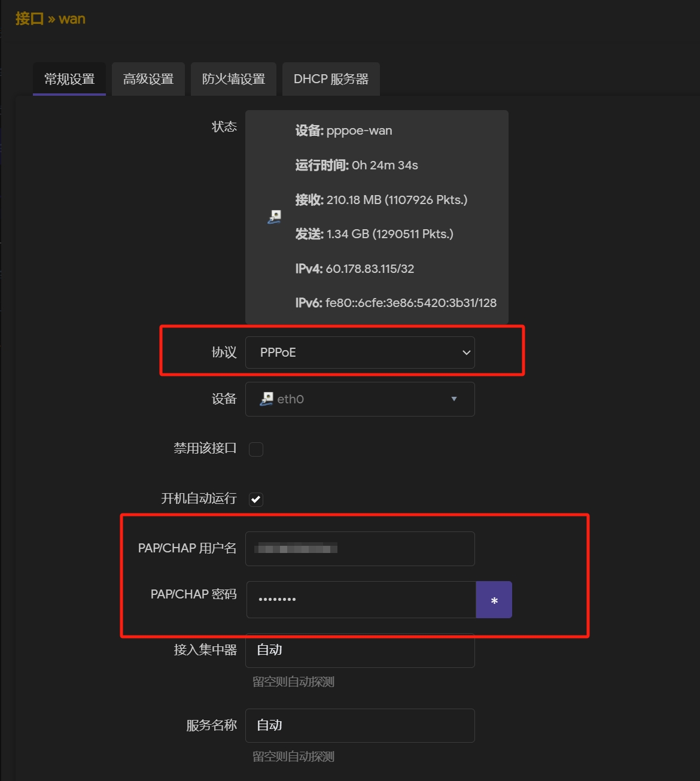The width and height of the screenshot is (700, 781).
Task: Click the network device icon in status box
Action: click(274, 217)
